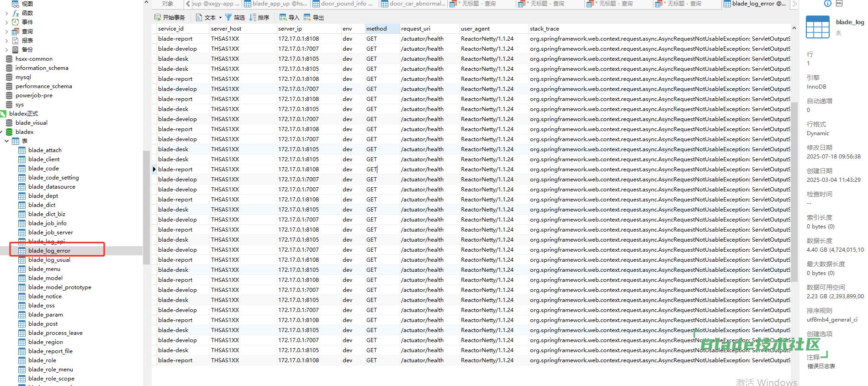Switch to the blade_app_up tab
This screenshot has width=868, height=386.
coord(275,4)
